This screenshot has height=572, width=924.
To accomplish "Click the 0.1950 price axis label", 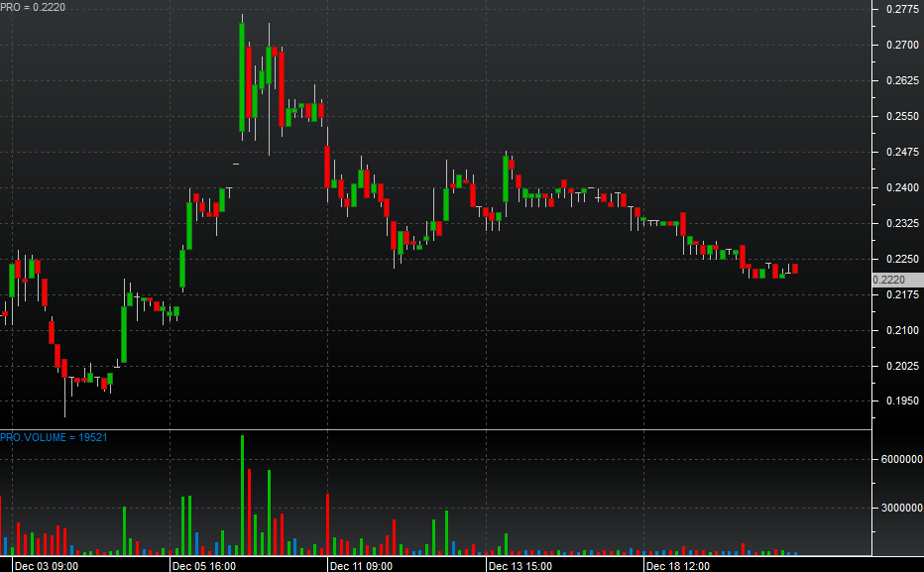I will click(899, 401).
